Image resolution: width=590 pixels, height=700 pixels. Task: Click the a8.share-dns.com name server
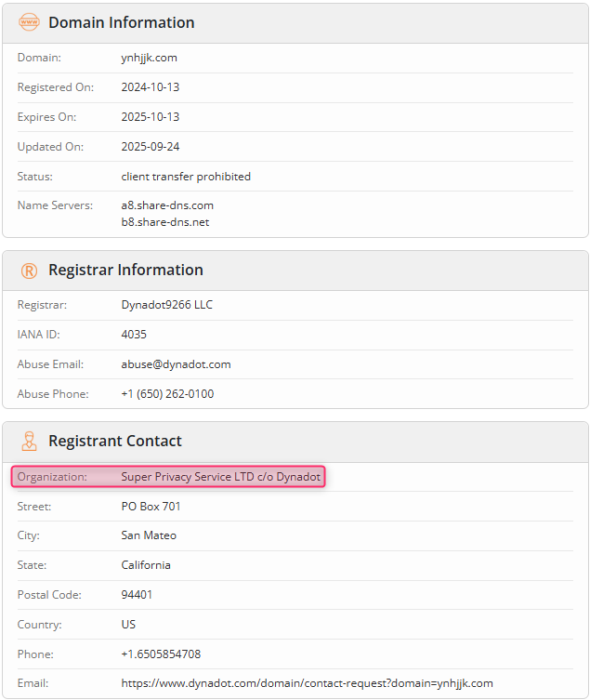pyautogui.click(x=167, y=205)
